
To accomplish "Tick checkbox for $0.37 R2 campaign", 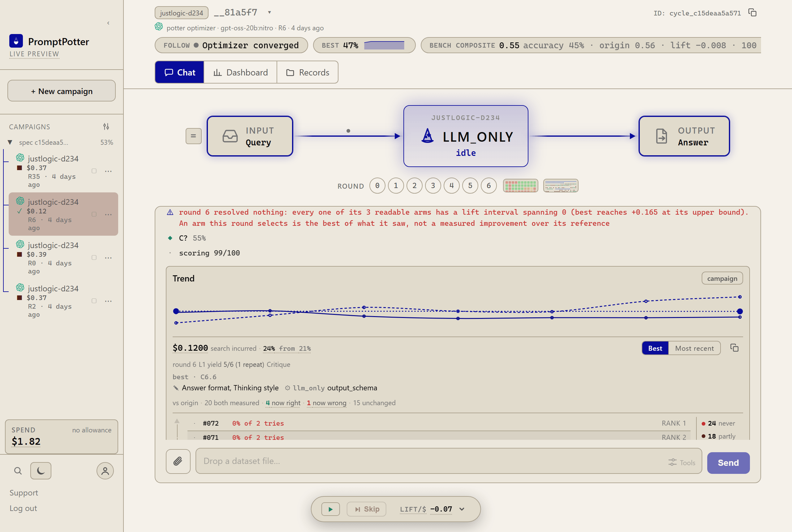I will click(x=94, y=301).
